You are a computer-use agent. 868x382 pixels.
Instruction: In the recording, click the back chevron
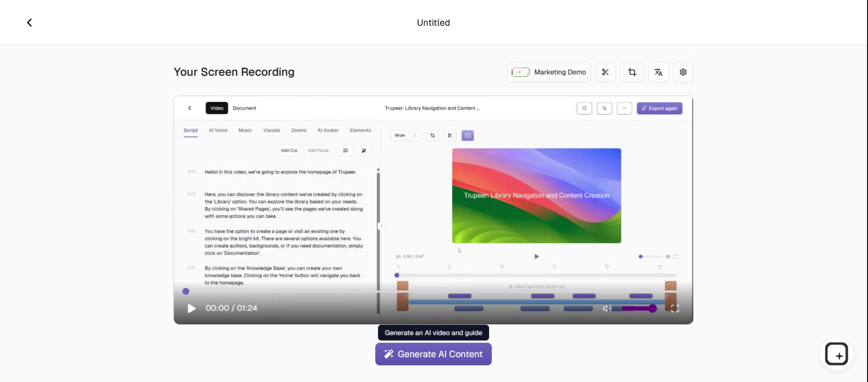pos(190,108)
